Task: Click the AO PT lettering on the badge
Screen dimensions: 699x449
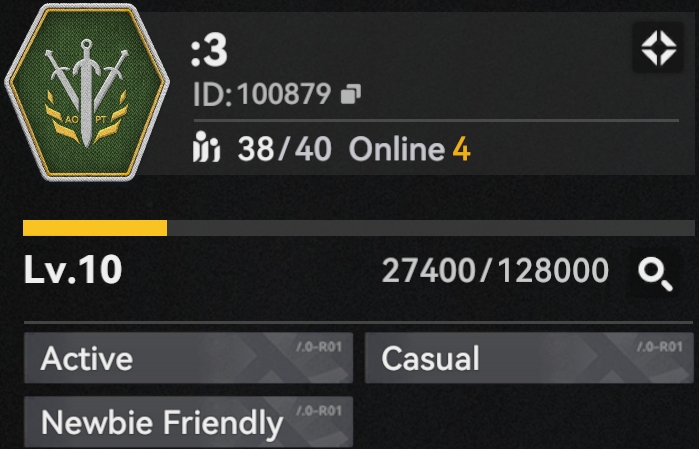Action: [x=86, y=119]
